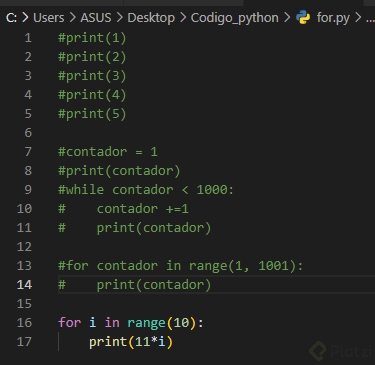Expand the chevron after for.py
The height and width of the screenshot is (365, 375).
(x=358, y=18)
